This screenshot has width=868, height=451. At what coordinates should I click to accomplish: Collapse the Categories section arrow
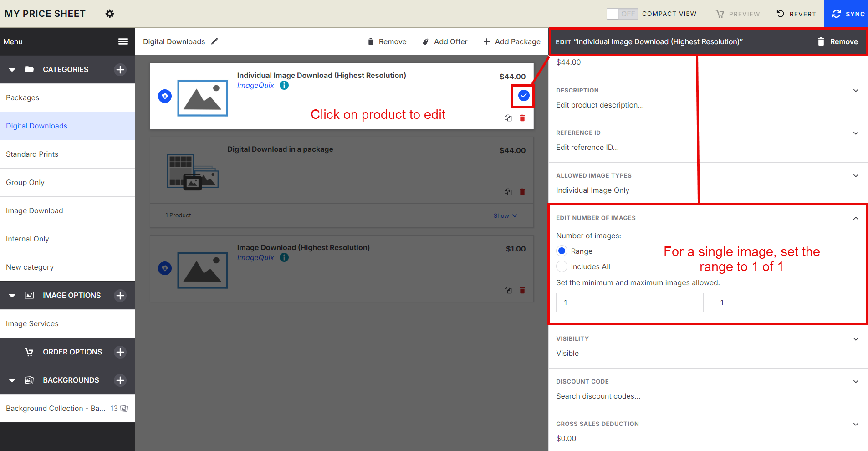tap(12, 70)
